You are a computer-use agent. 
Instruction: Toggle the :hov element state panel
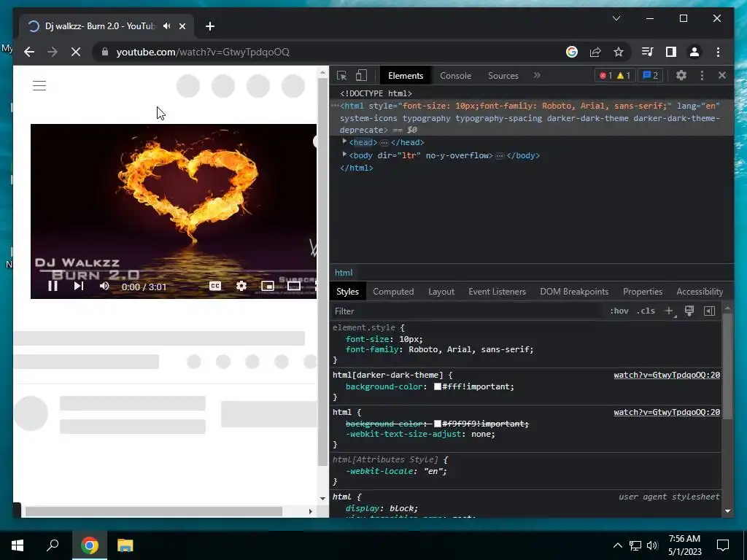point(619,311)
